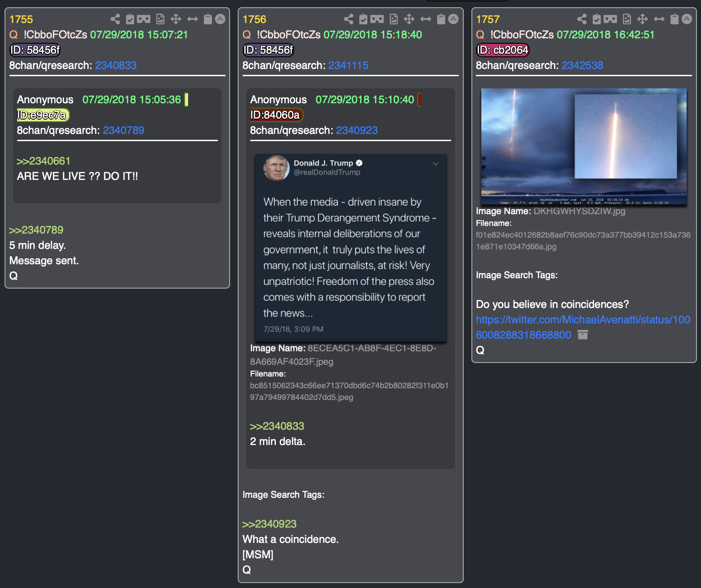
Task: Open VR goggles view on post 1756
Action: coord(377,19)
